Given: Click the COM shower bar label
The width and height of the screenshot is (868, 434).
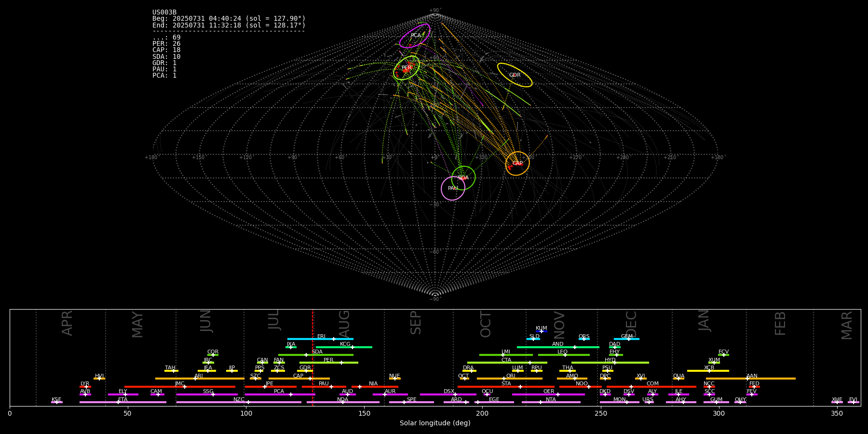Looking at the screenshot, I should (652, 384).
